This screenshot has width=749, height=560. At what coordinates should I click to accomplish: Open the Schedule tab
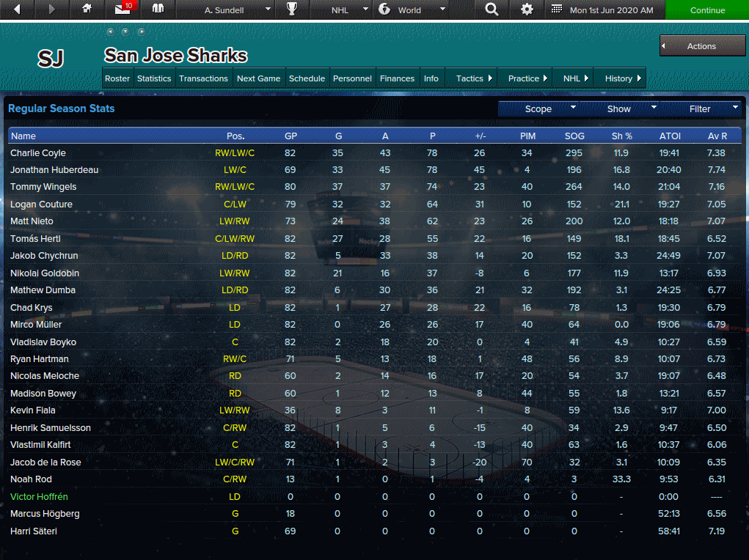click(307, 78)
